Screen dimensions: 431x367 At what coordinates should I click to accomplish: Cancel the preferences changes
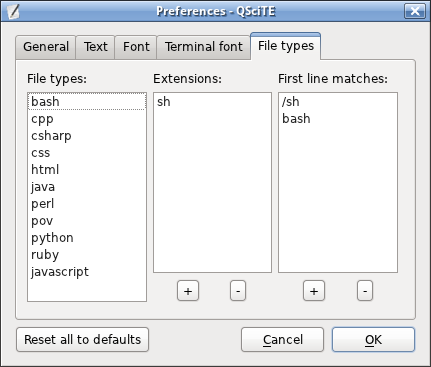(282, 339)
